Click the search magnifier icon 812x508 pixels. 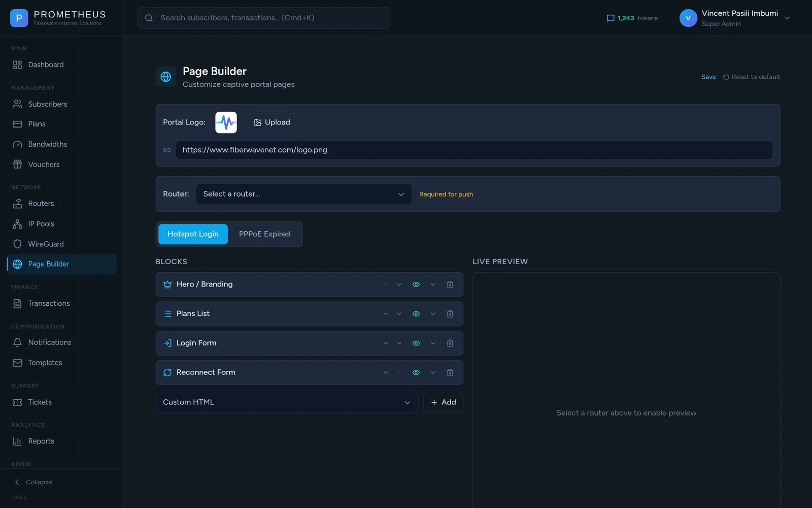coord(149,18)
